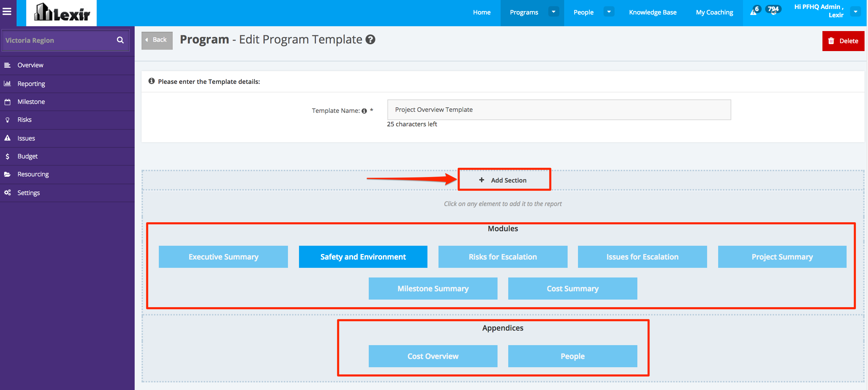Click the Back button
Screen dimensions: 868x390
[157, 40]
